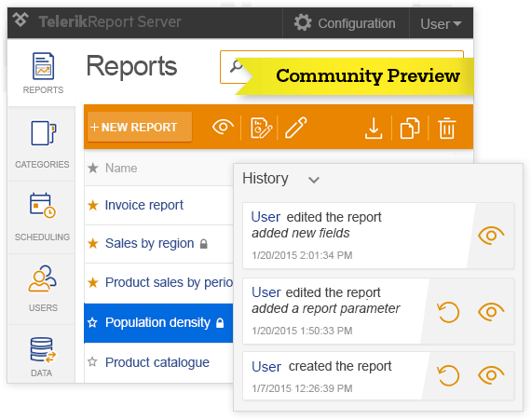Sort by favorites star column header
This screenshot has width=531, height=420.
93,168
